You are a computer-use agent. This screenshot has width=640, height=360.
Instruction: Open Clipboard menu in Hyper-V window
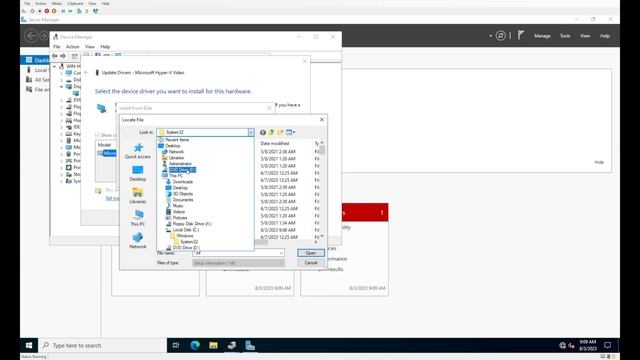coord(75,3)
